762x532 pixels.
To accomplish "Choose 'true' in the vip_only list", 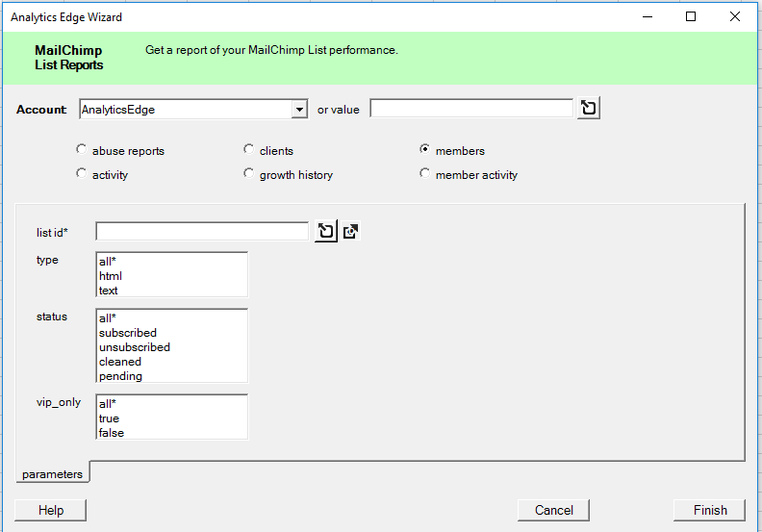I will point(171,418).
